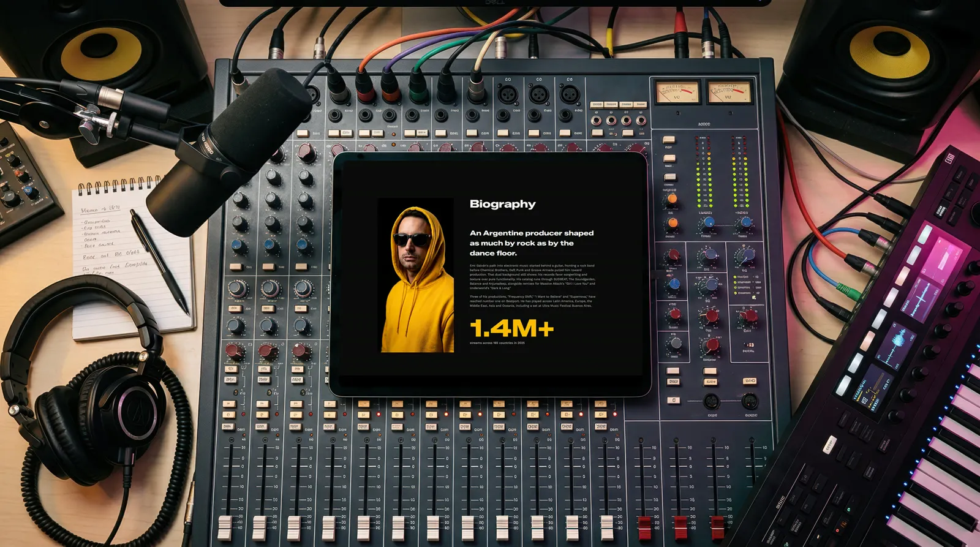Select the '1.4M+' yellow streams statistic

tap(511, 328)
